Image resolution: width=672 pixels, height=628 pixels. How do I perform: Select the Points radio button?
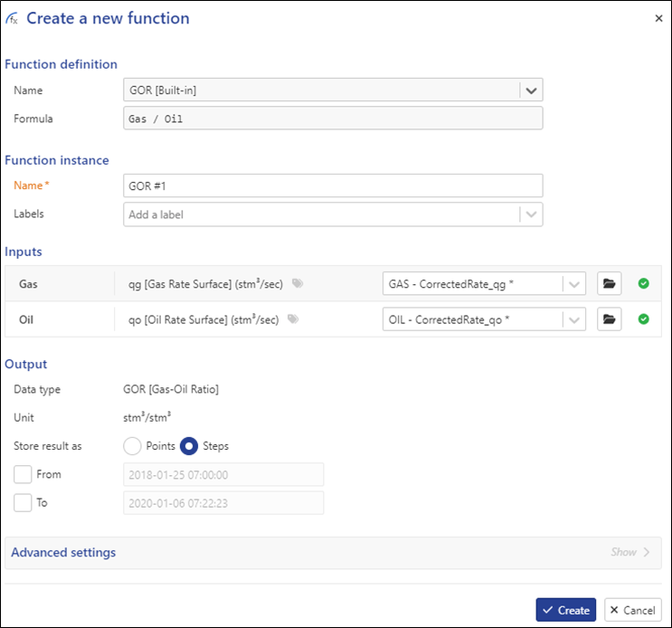tap(132, 446)
